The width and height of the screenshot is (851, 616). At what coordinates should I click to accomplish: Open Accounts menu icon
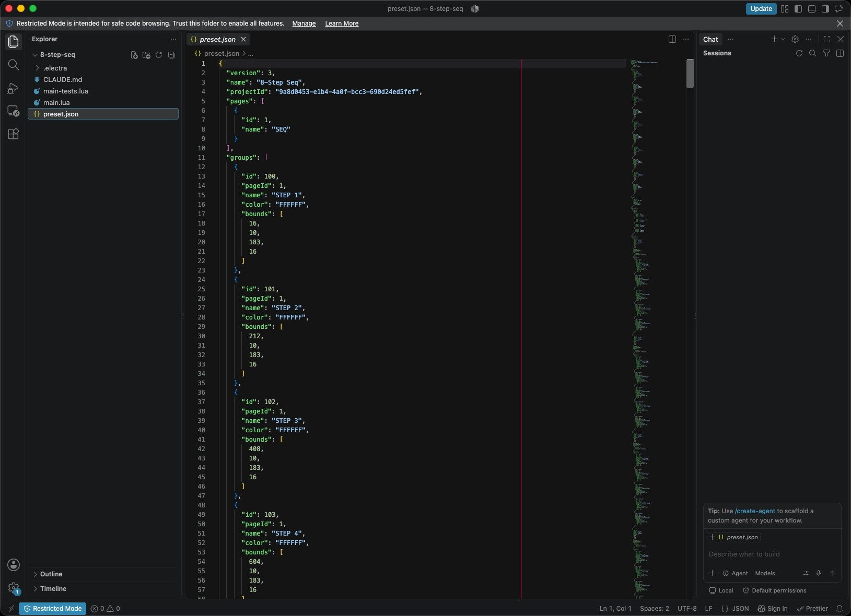coord(14,565)
